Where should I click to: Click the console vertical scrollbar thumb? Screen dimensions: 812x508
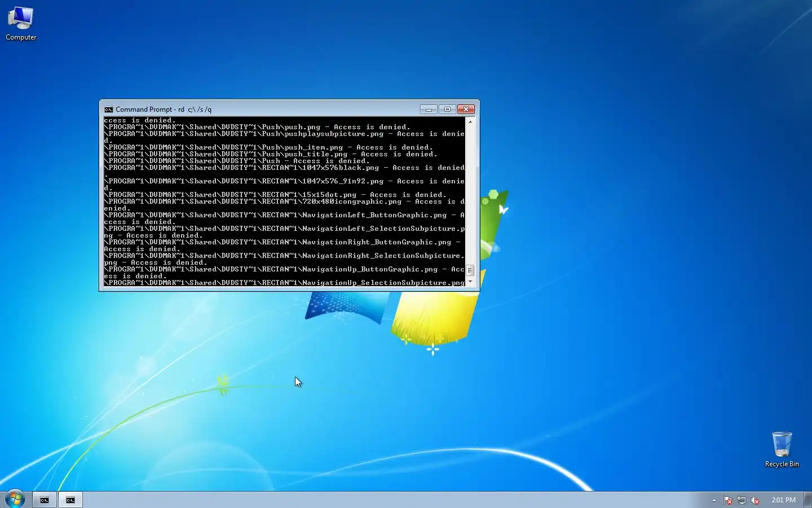click(470, 270)
